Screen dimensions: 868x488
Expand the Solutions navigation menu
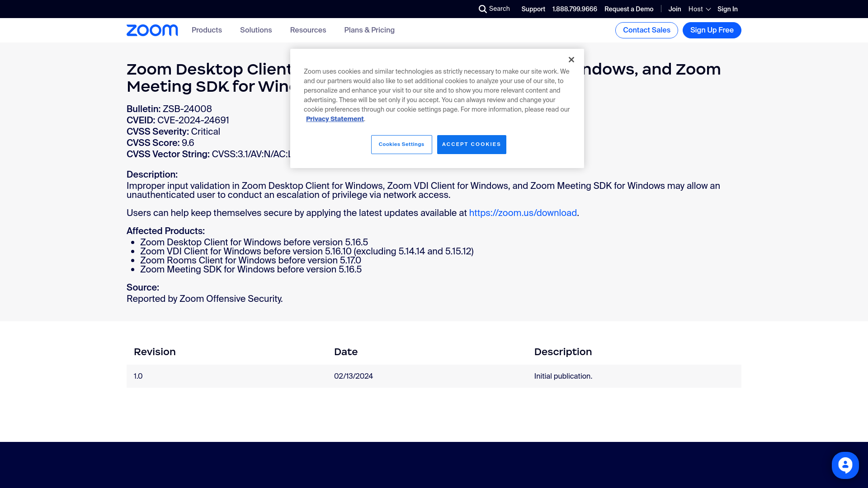click(x=256, y=30)
